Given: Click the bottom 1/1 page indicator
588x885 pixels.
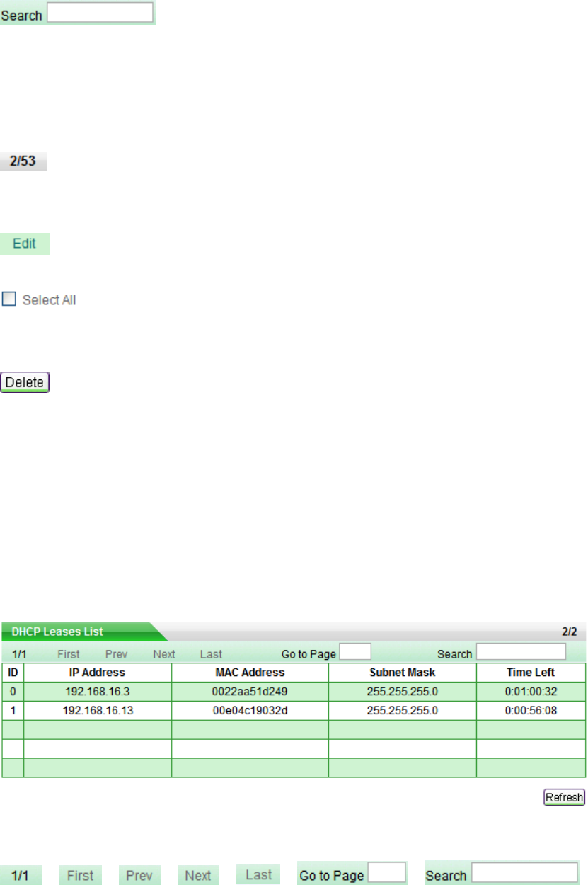Looking at the screenshot, I should [21, 875].
